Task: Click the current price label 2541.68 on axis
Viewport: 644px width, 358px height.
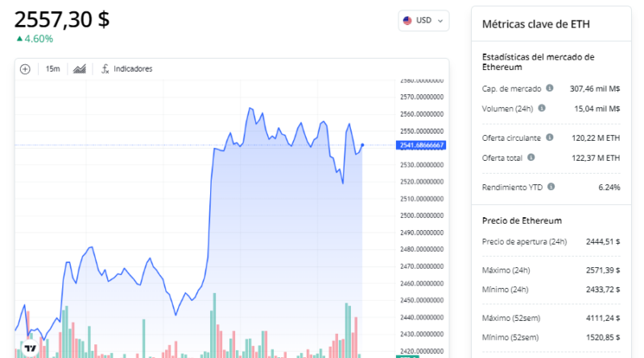Action: pyautogui.click(x=421, y=145)
